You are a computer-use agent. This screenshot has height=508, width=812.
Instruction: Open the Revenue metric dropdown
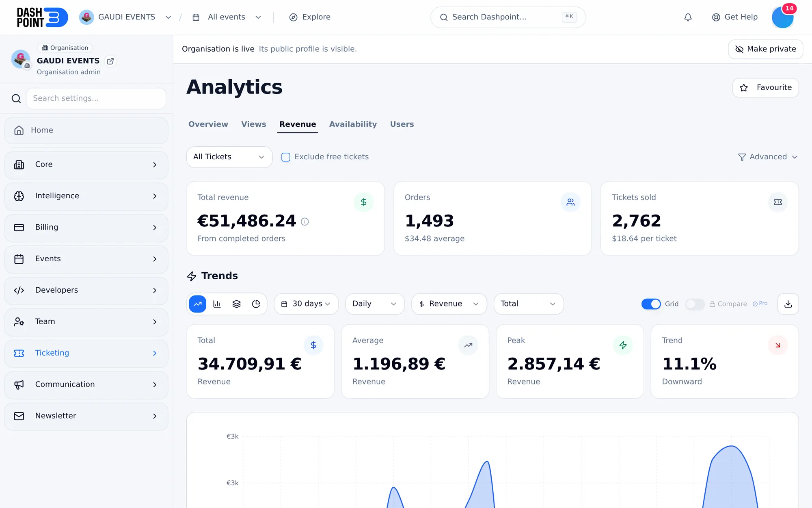point(449,304)
